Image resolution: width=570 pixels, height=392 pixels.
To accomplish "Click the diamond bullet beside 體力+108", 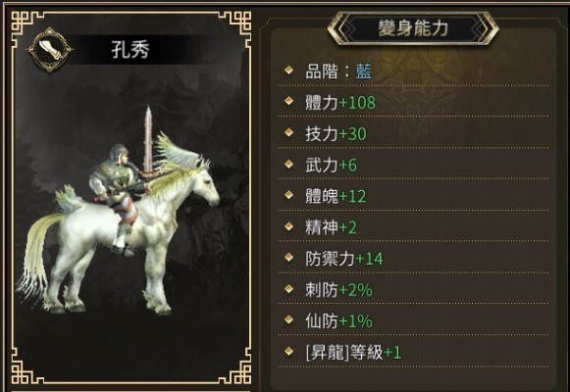I will (x=289, y=101).
